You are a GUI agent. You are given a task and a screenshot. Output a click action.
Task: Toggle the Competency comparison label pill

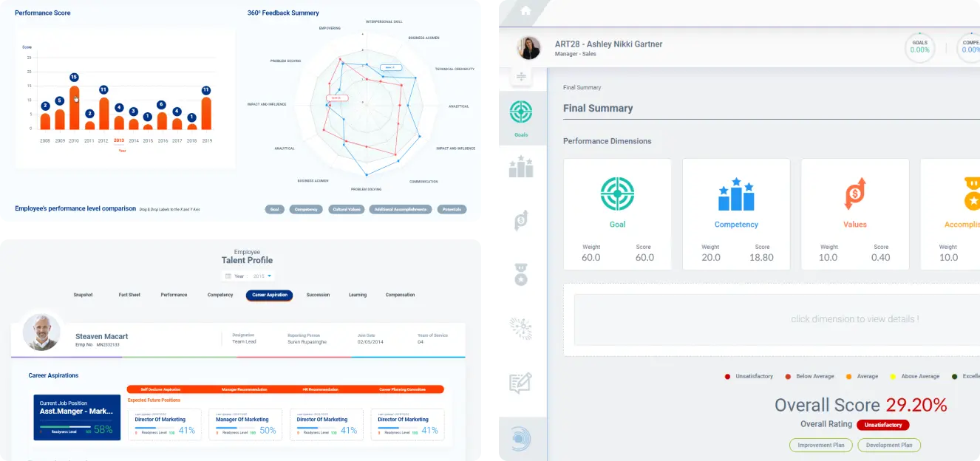pos(306,209)
